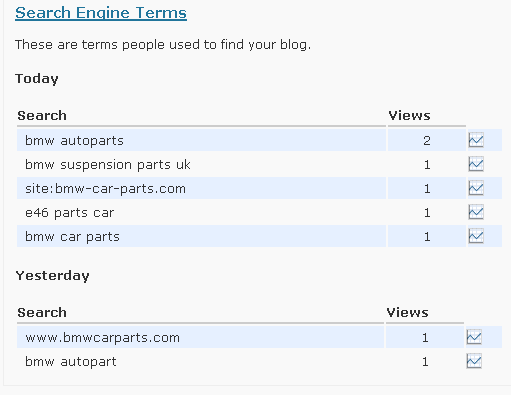
Task: View stats chart for bmw car parts
Action: pos(476,236)
